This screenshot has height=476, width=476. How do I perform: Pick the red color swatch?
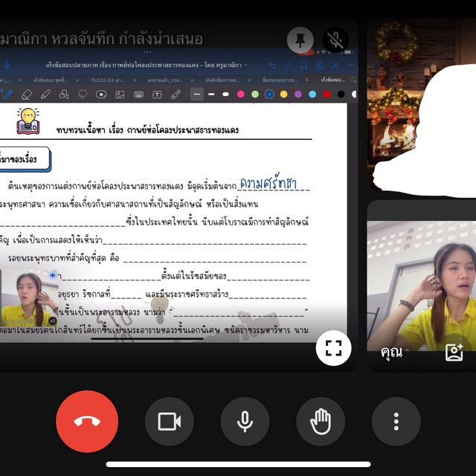327,94
